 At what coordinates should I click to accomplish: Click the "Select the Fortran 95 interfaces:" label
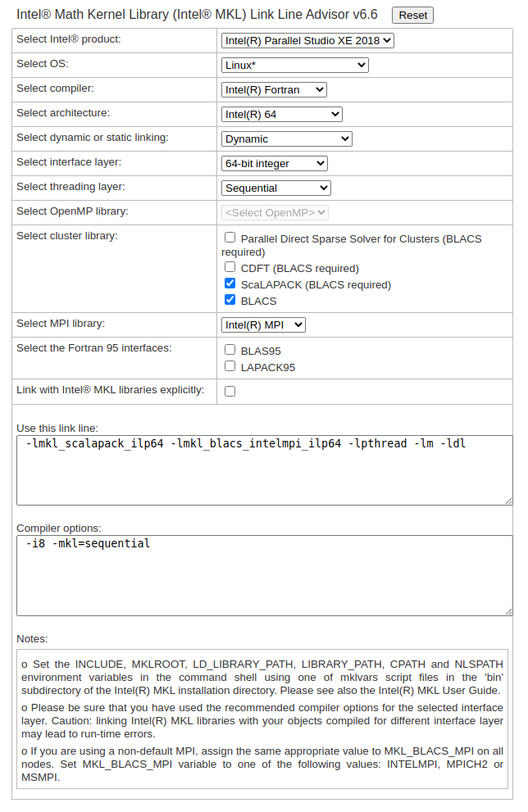93,348
